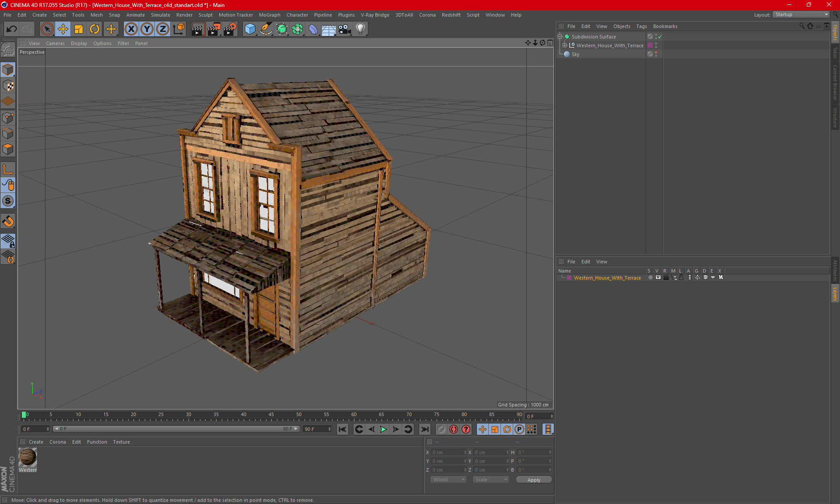
Task: Search objects with magnifier icon
Action: click(802, 26)
